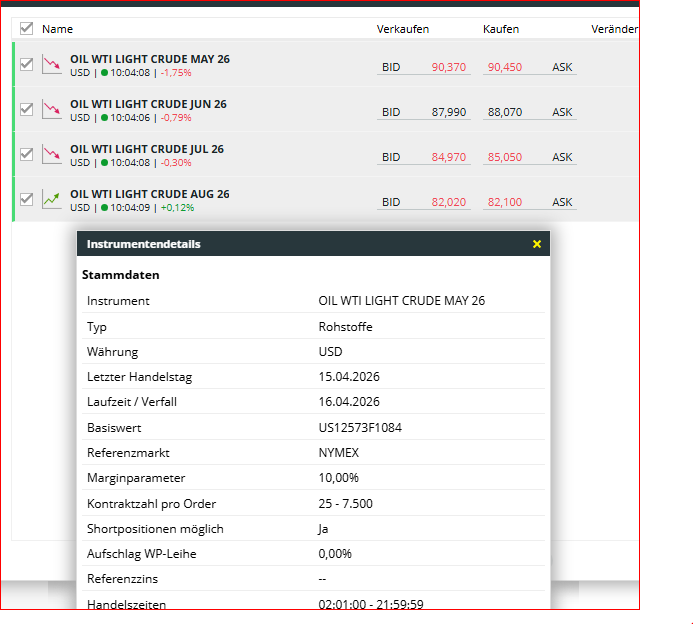The height and width of the screenshot is (624, 693).
Task: Click BID price 90,370 for MAY 26
Action: [448, 67]
